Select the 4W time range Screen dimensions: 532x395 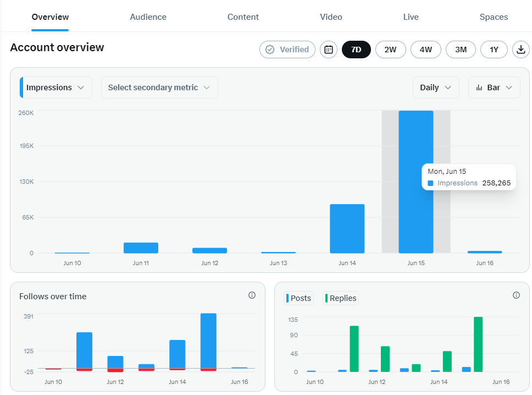click(426, 50)
